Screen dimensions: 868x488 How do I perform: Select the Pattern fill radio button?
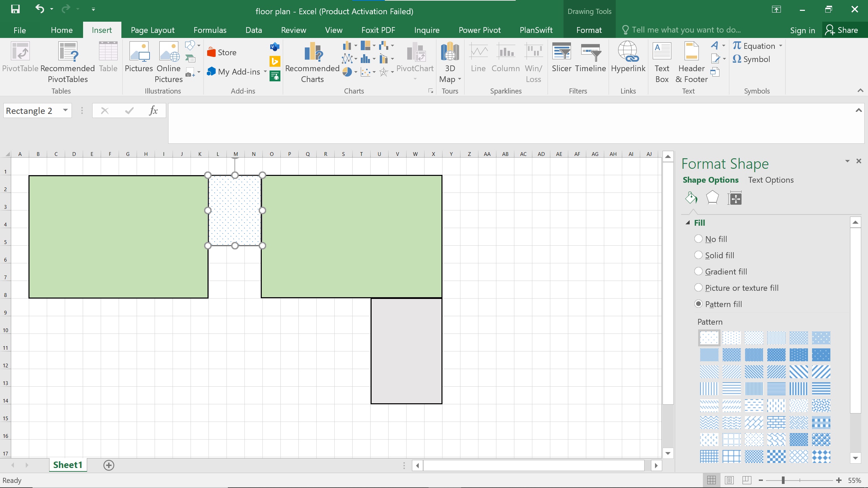click(x=699, y=304)
